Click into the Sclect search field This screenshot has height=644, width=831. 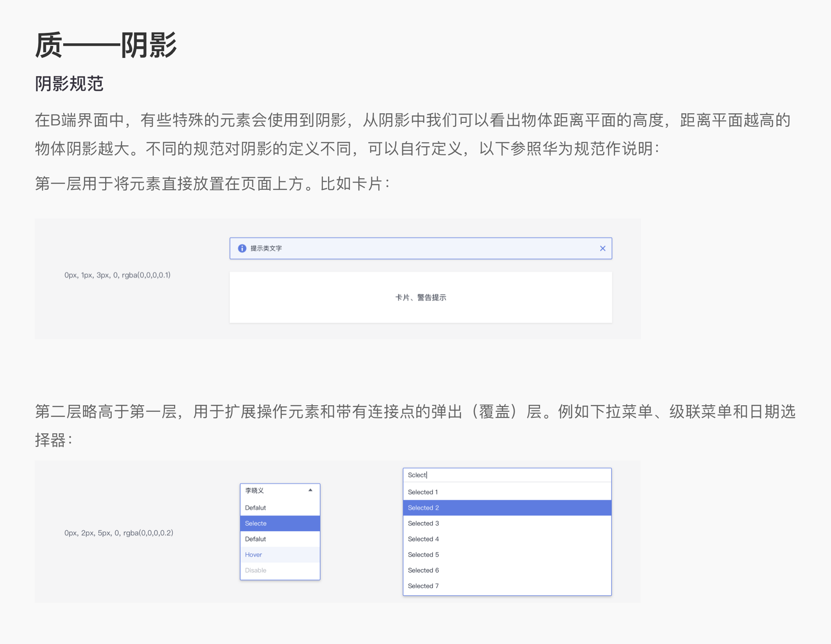point(506,475)
